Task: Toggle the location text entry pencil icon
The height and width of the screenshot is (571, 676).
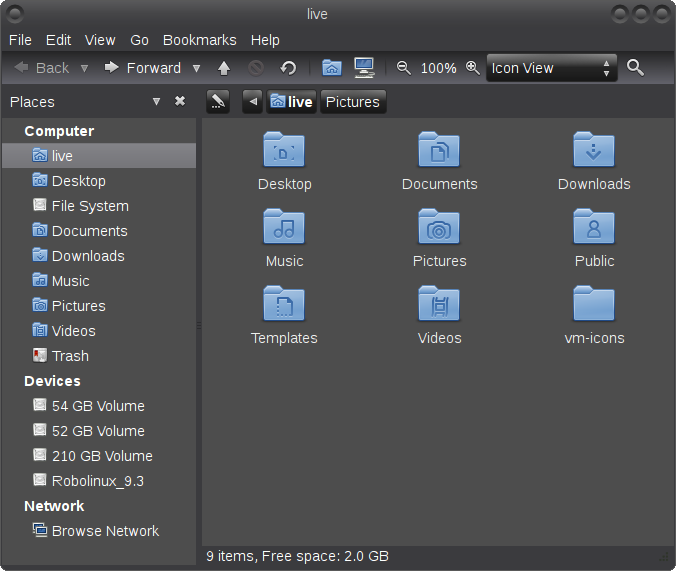Action: click(218, 102)
